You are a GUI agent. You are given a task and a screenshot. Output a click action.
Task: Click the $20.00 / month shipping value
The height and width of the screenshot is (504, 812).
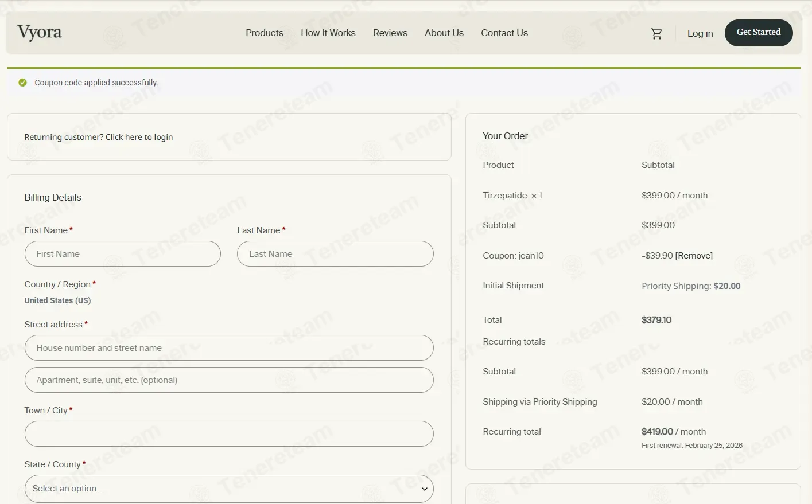[x=672, y=402]
